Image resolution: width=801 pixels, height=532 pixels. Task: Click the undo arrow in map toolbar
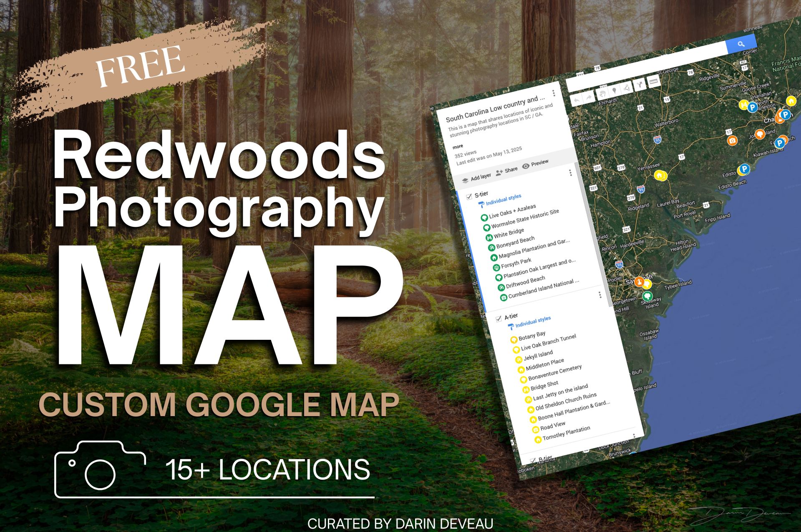click(x=577, y=100)
